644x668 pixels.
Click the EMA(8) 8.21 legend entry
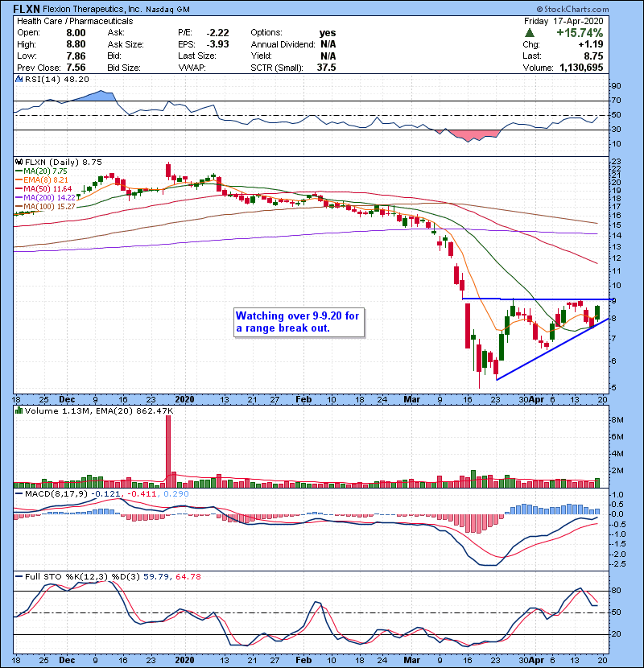tap(41, 179)
